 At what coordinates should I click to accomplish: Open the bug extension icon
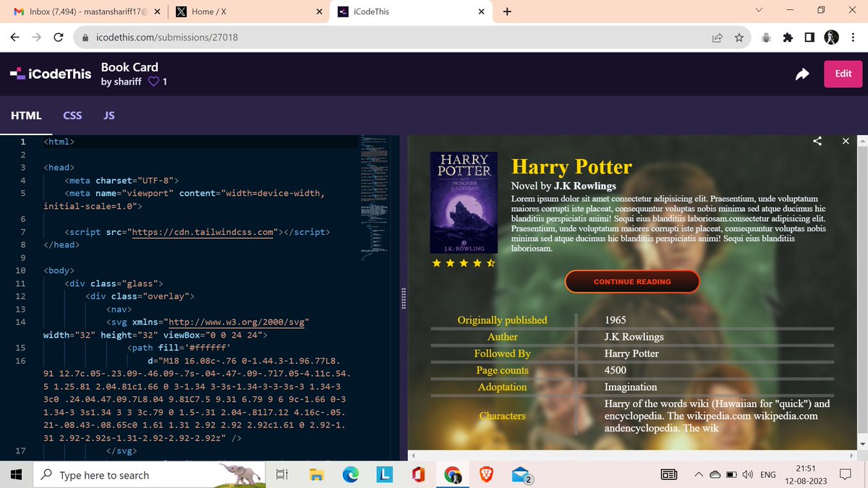(766, 38)
